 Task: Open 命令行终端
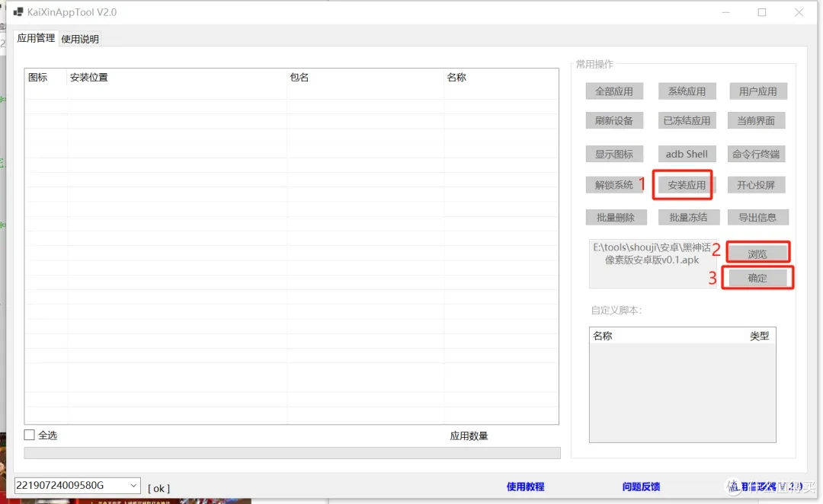coord(756,155)
